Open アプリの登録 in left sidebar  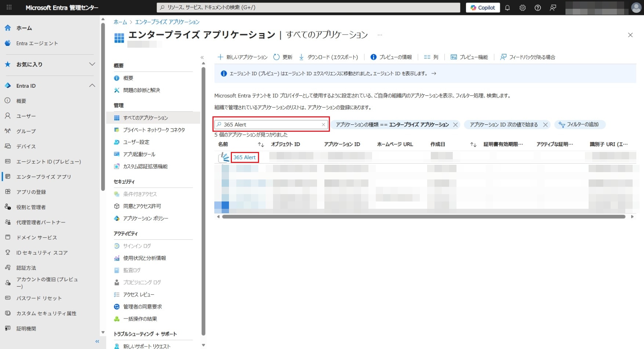tap(31, 192)
